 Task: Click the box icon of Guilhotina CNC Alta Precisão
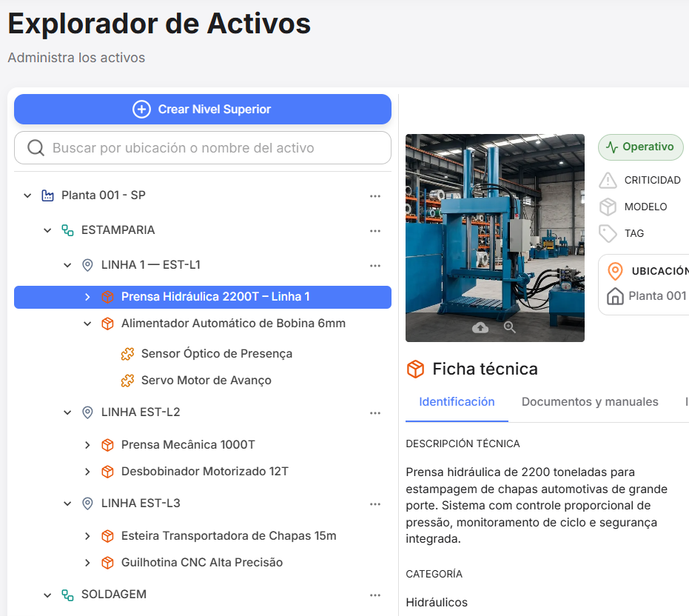107,563
